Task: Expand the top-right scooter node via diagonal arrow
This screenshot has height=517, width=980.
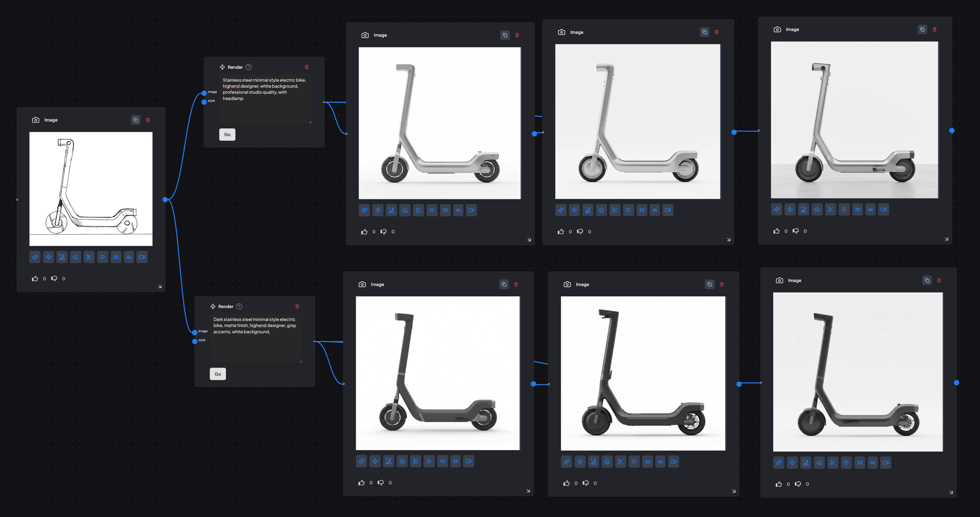Action: (946, 239)
